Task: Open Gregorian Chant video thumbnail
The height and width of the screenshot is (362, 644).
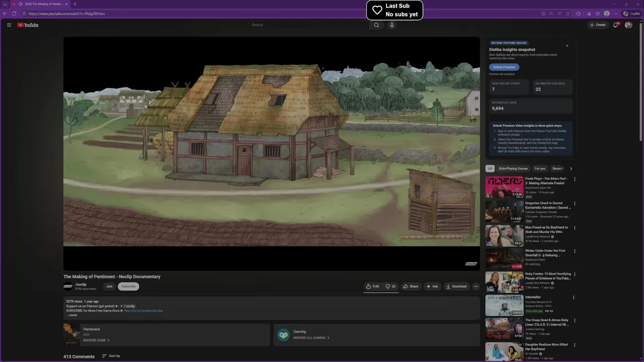Action: click(504, 211)
